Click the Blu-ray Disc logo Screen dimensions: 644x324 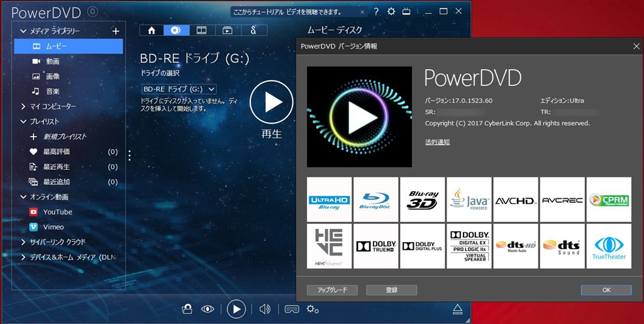376,199
